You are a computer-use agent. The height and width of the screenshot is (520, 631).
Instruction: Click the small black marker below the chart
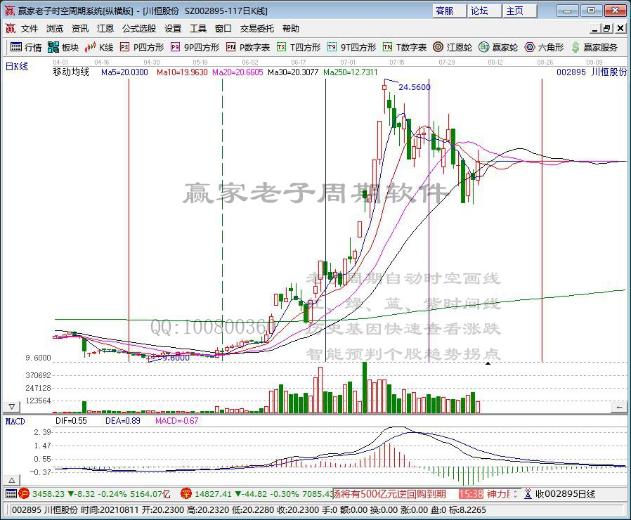(488, 364)
